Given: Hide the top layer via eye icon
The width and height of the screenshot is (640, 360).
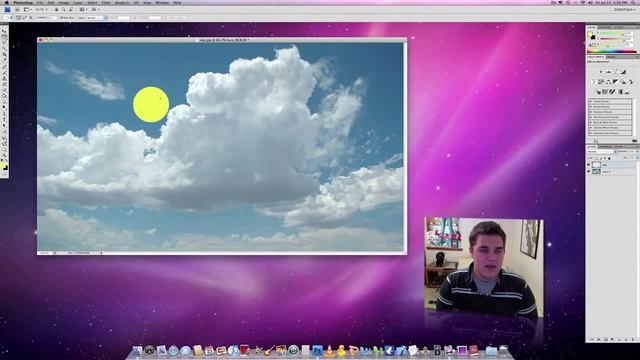Looking at the screenshot, I should click(589, 164).
